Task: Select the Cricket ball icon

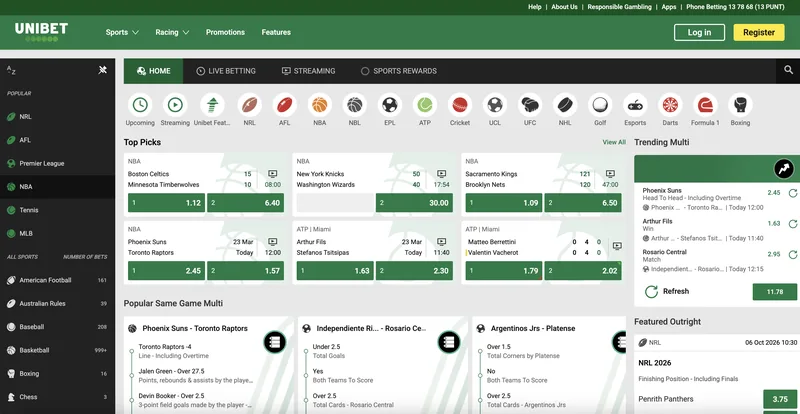Action: [460, 105]
